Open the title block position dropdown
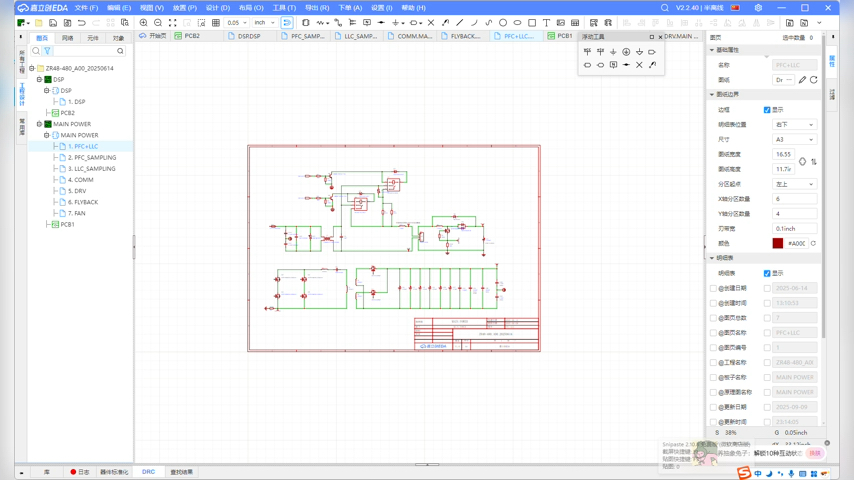 [794, 125]
